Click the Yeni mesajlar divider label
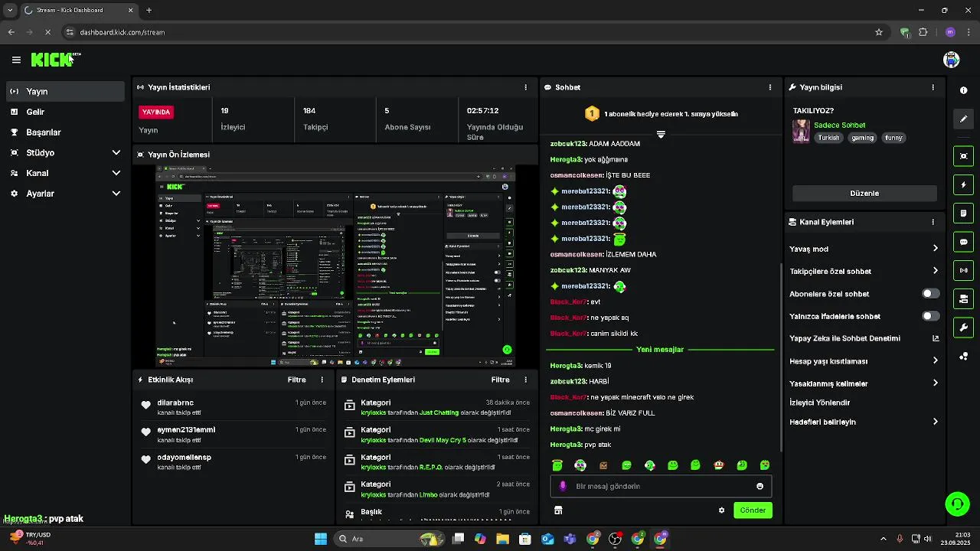The height and width of the screenshot is (551, 980). [660, 350]
